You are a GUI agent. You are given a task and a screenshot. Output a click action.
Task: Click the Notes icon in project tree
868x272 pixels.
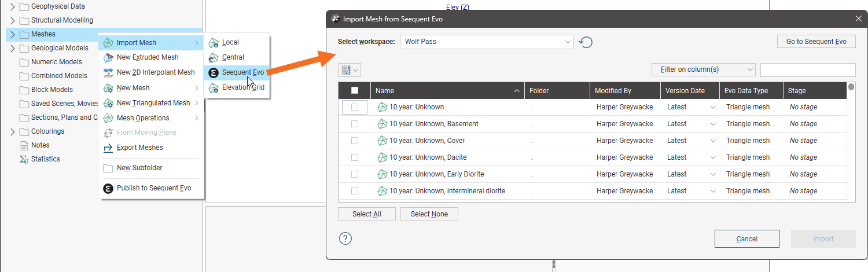(x=24, y=145)
